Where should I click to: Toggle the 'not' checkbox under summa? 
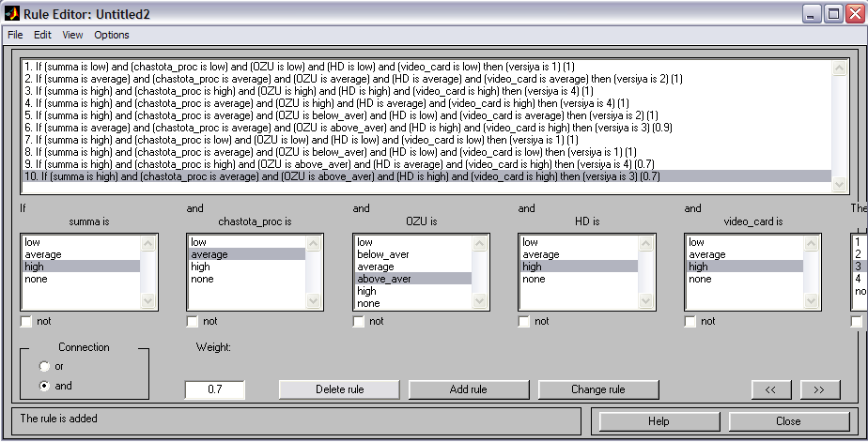[x=26, y=321]
